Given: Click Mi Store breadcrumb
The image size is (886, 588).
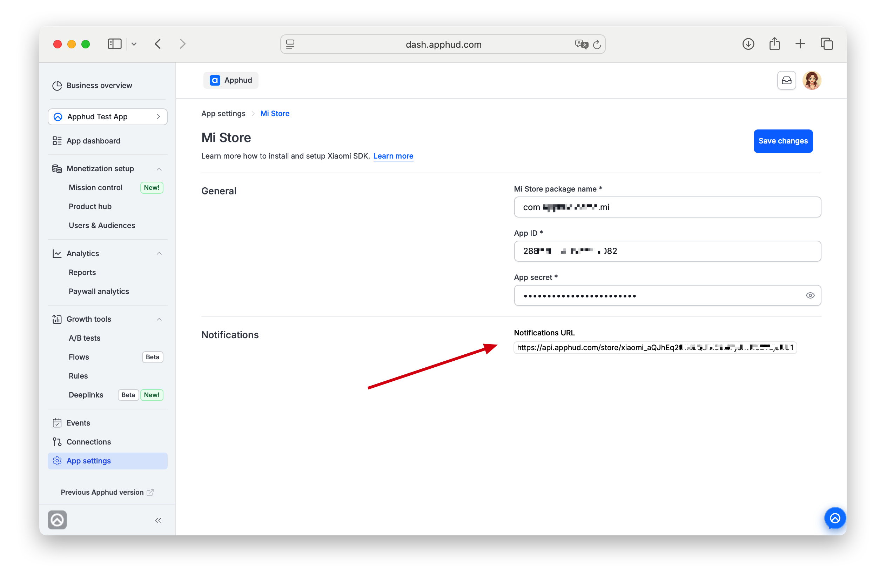Looking at the screenshot, I should (275, 114).
